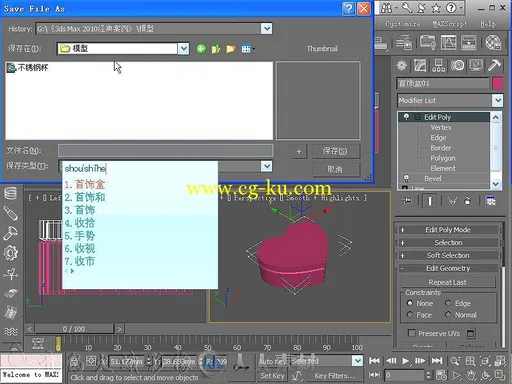Open the Customize menu
The height and width of the screenshot is (384, 512).
click(402, 24)
